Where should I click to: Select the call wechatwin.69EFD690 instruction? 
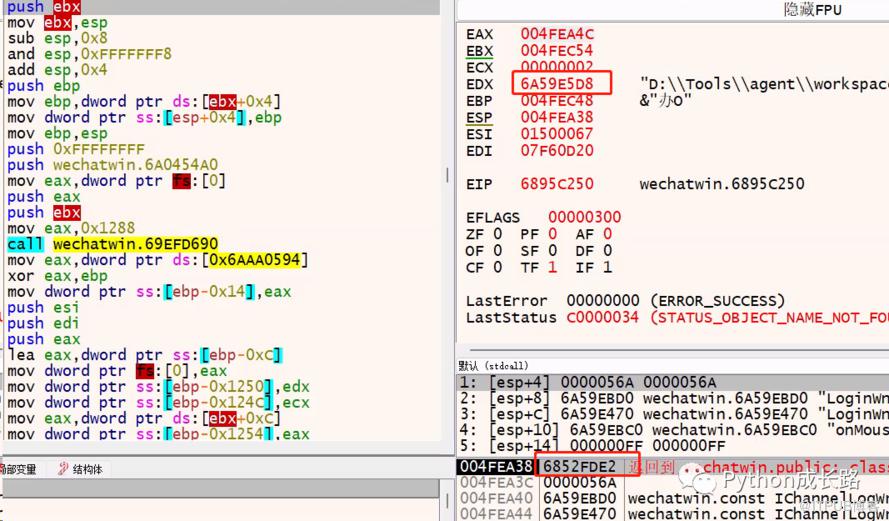[113, 244]
